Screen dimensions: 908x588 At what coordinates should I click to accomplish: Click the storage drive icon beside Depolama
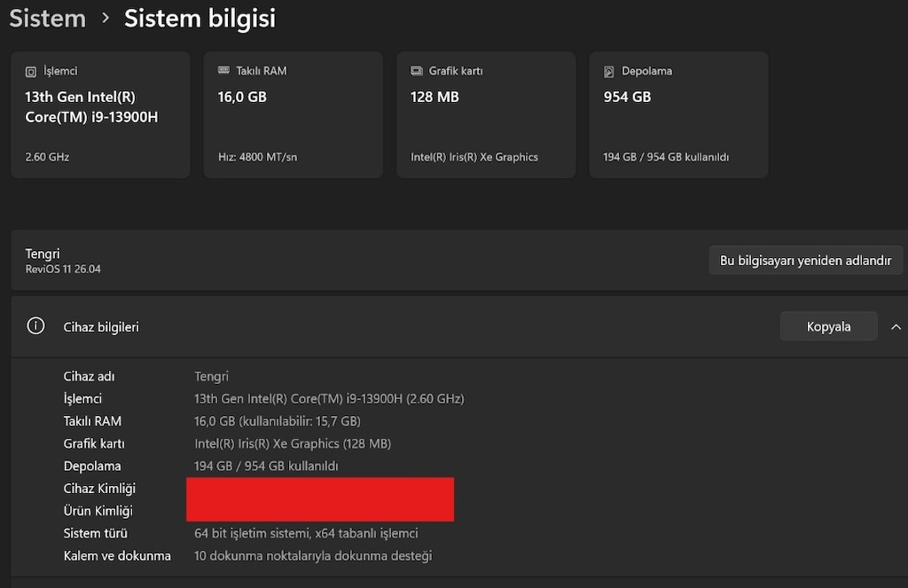pyautogui.click(x=608, y=71)
